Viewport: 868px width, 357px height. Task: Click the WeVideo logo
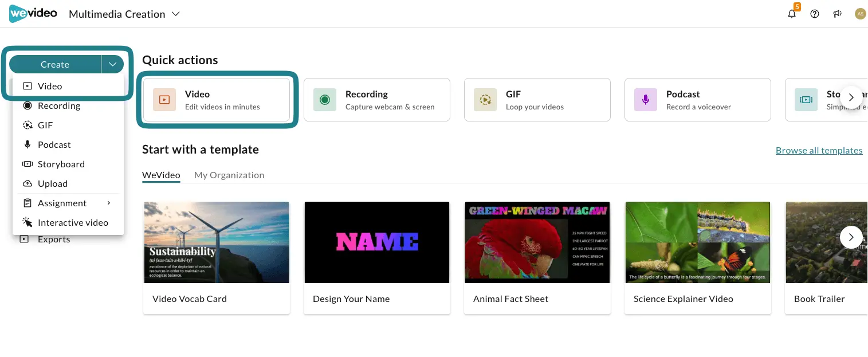pyautogui.click(x=33, y=13)
